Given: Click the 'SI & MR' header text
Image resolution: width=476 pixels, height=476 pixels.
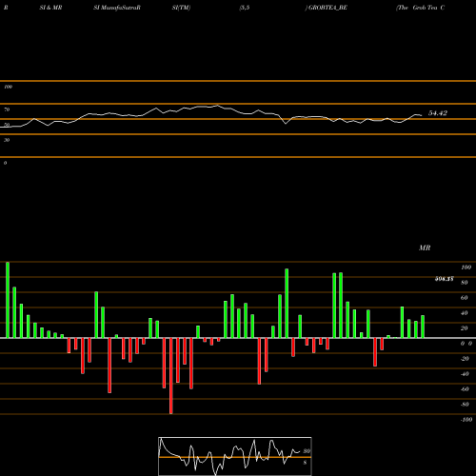Looking at the screenshot, I should 50,8.
